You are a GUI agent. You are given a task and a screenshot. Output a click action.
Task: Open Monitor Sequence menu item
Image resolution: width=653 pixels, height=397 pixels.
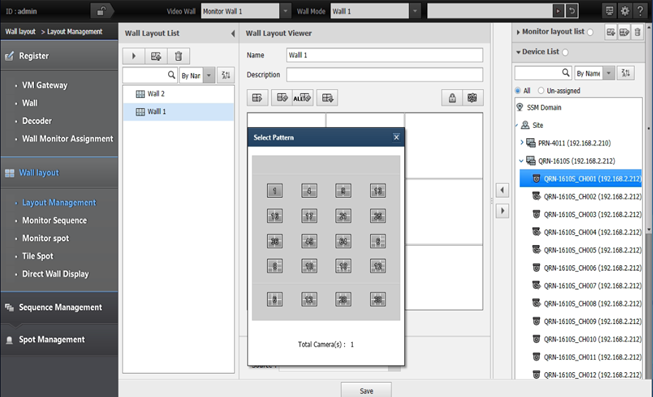54,220
